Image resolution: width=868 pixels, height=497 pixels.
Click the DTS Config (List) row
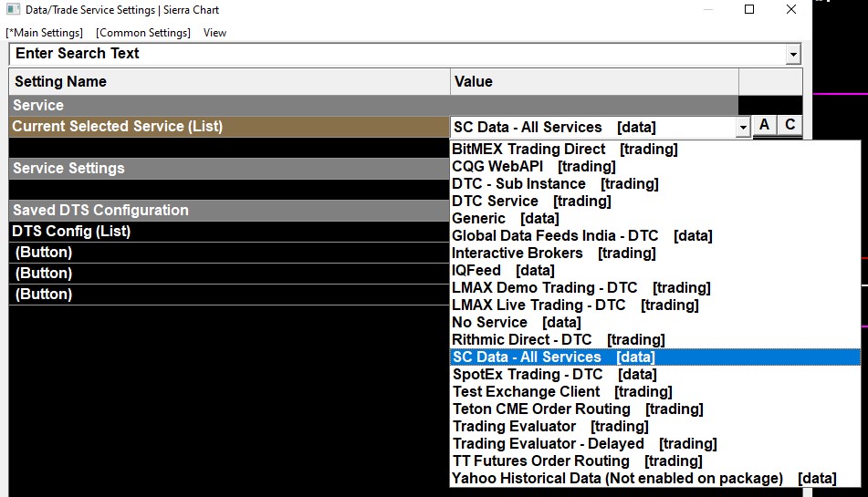click(x=229, y=231)
